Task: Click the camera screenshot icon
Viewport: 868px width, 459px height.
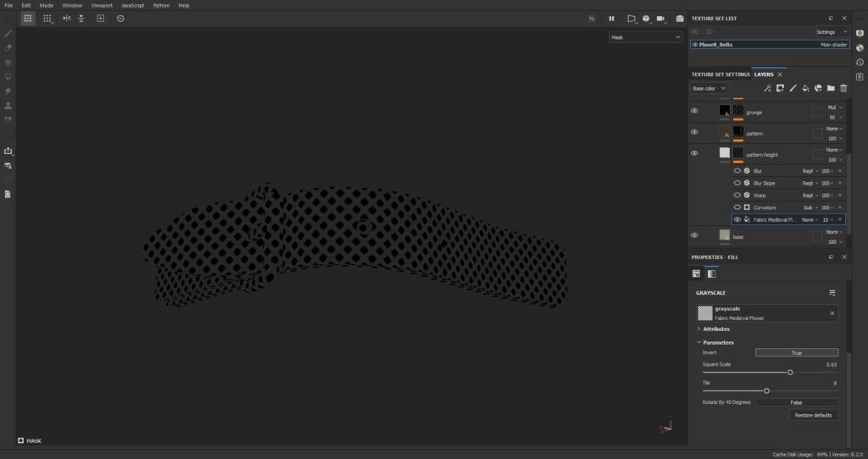Action: click(x=679, y=19)
